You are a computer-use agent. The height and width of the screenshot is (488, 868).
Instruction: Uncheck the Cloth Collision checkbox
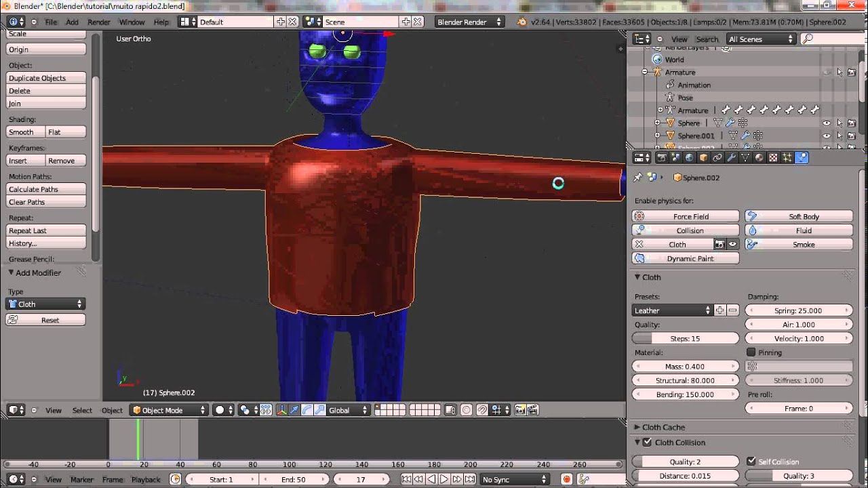(647, 443)
